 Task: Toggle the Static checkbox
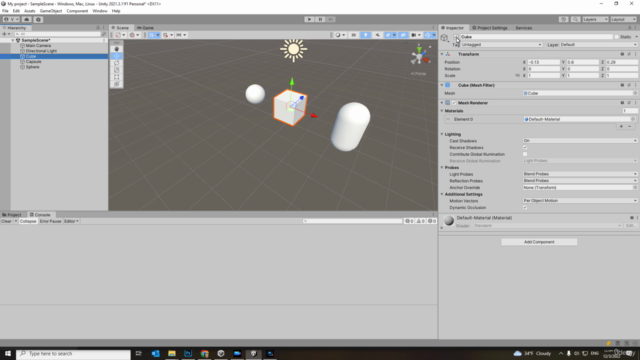617,37
